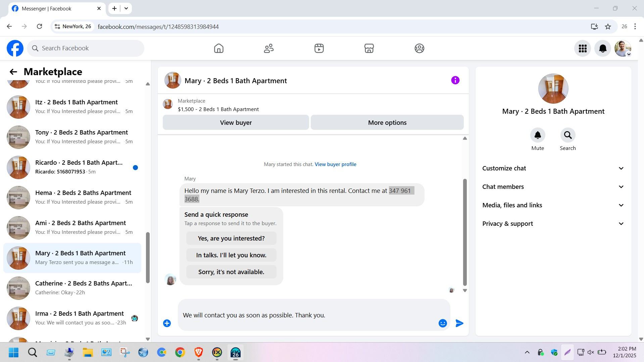Click the browser address bar URL
Image resolution: width=644 pixels, height=362 pixels.
click(x=158, y=27)
